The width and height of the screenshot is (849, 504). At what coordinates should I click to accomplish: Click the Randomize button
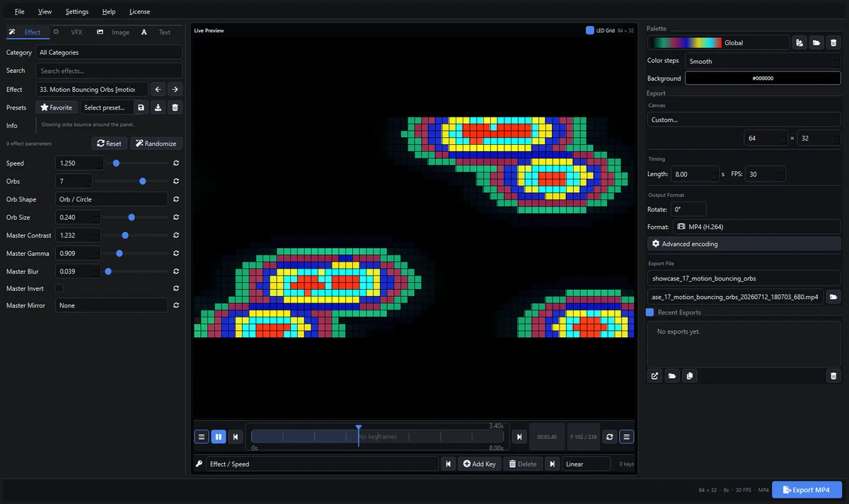click(x=156, y=143)
